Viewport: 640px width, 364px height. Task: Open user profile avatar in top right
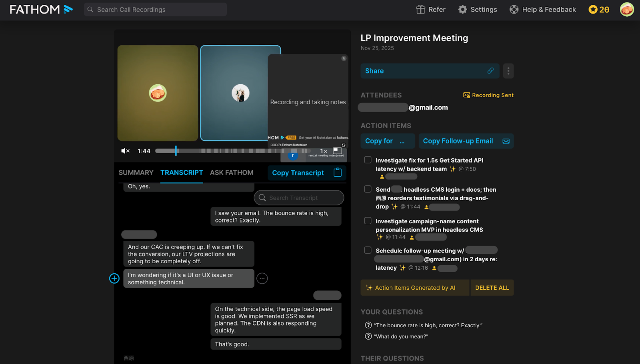point(627,10)
